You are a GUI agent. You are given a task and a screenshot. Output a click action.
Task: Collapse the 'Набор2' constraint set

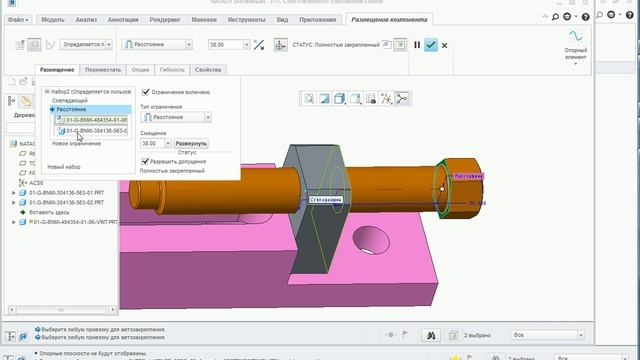click(47, 92)
